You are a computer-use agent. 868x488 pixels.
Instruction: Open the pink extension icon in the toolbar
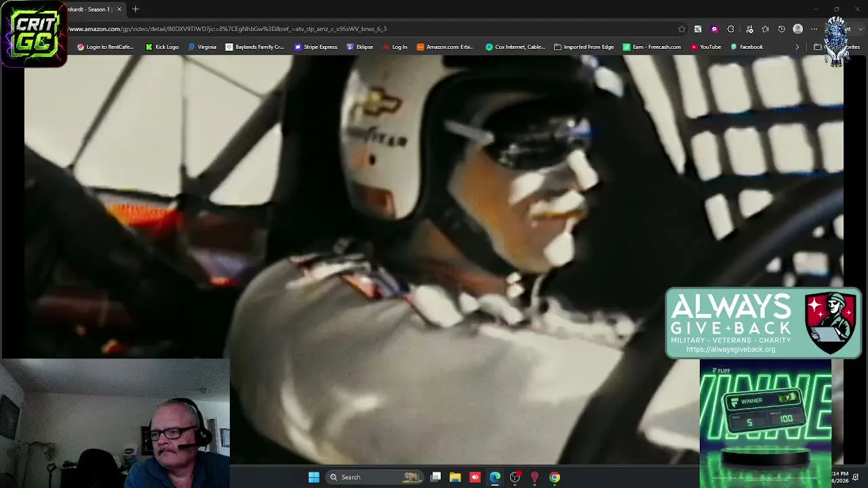pyautogui.click(x=714, y=29)
